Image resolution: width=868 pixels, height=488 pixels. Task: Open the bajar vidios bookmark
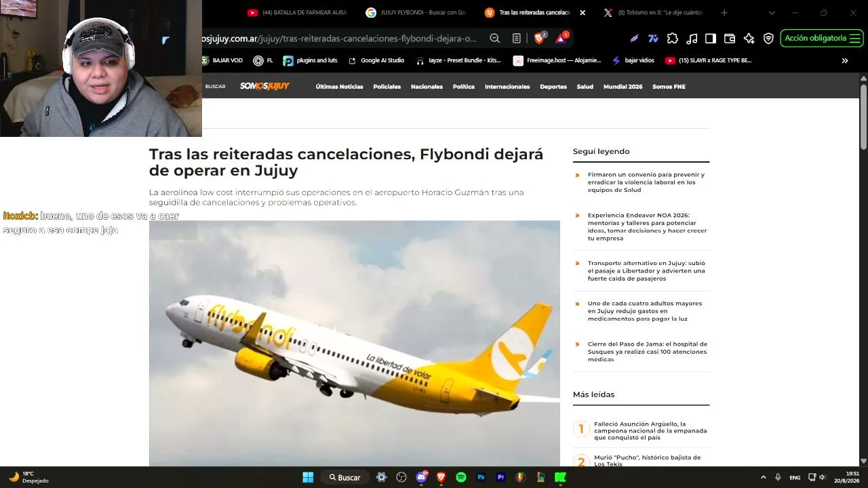pyautogui.click(x=633, y=60)
